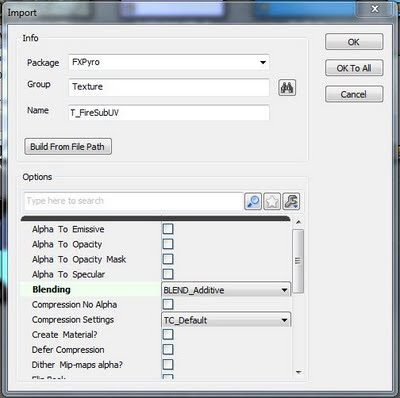The image size is (400, 398).
Task: Toggle the Create Material? checkbox
Action: [168, 334]
